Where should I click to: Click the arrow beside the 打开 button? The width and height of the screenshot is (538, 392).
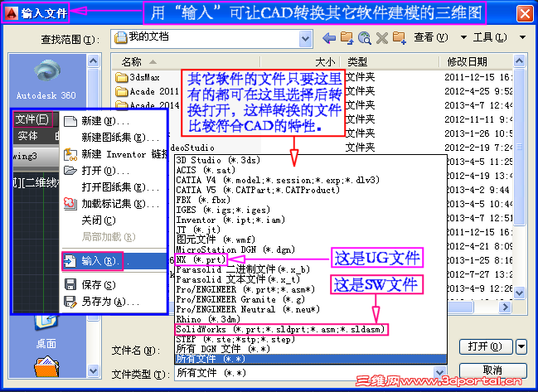[x=521, y=346]
